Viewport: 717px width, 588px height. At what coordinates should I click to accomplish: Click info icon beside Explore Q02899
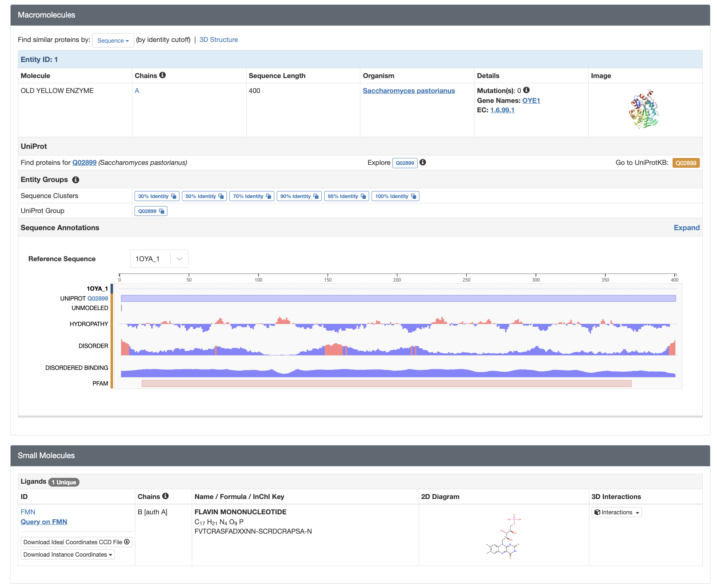point(423,162)
